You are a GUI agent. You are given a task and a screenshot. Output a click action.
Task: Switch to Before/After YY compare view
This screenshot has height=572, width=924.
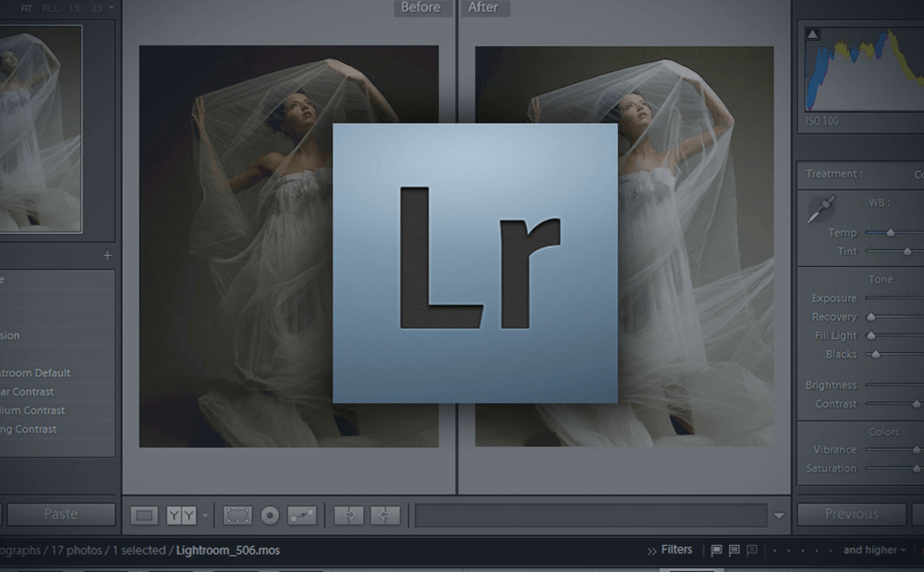point(181,516)
